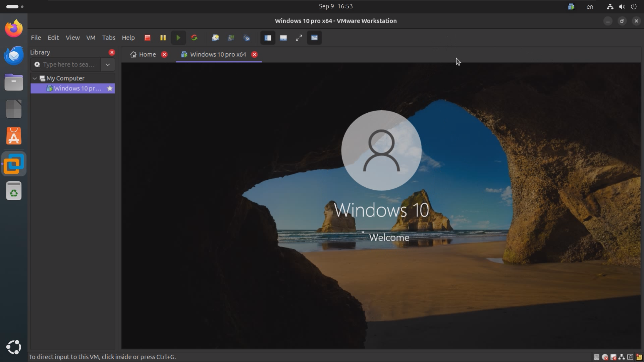Suspend the VM with the pause icon
Screen dimensions: 644x362
163,38
